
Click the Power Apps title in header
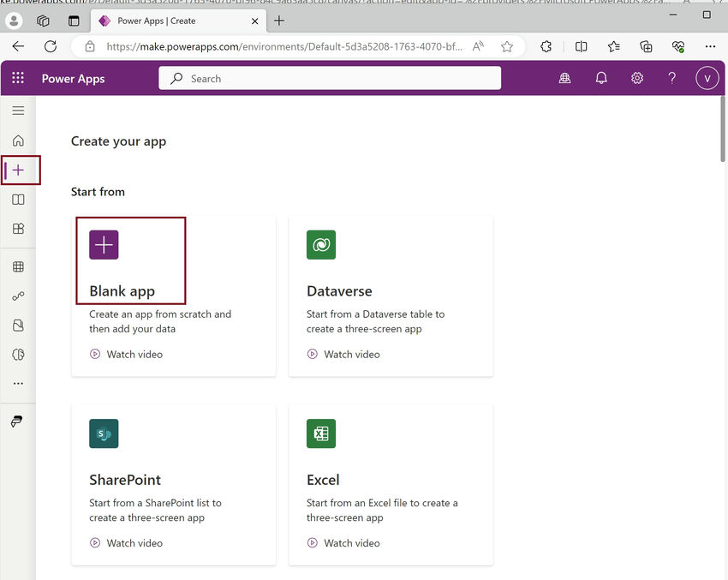(x=74, y=79)
